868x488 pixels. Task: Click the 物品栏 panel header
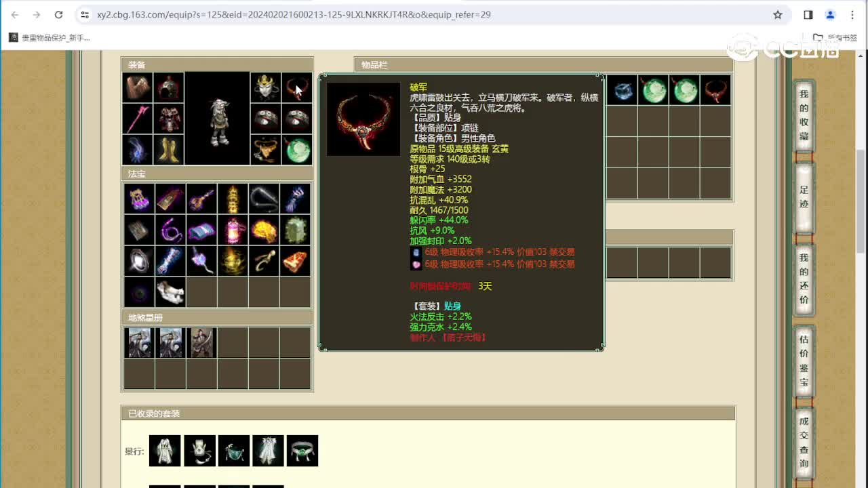[x=544, y=64]
